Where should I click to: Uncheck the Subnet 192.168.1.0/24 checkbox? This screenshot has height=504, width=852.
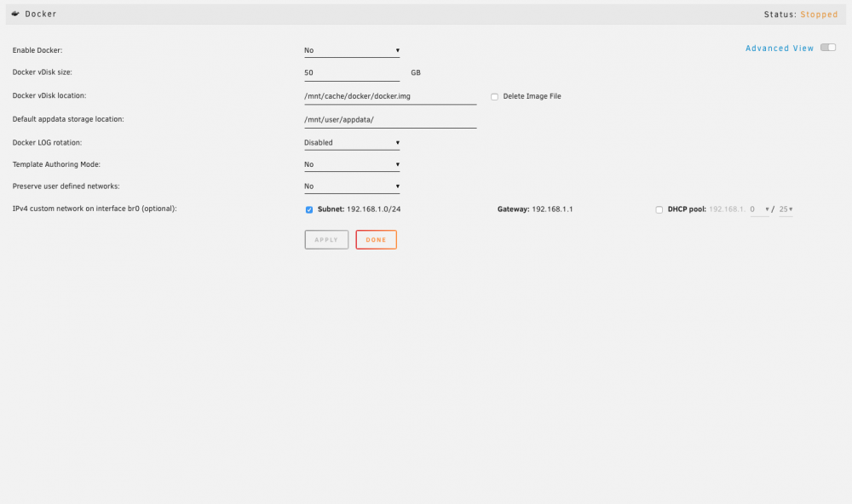pos(309,209)
